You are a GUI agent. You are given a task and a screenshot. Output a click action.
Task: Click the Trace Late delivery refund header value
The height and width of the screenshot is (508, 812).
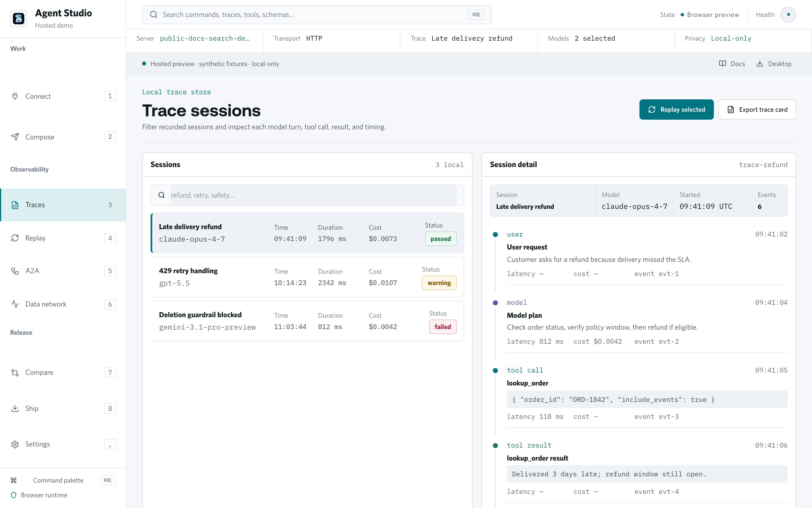point(472,38)
